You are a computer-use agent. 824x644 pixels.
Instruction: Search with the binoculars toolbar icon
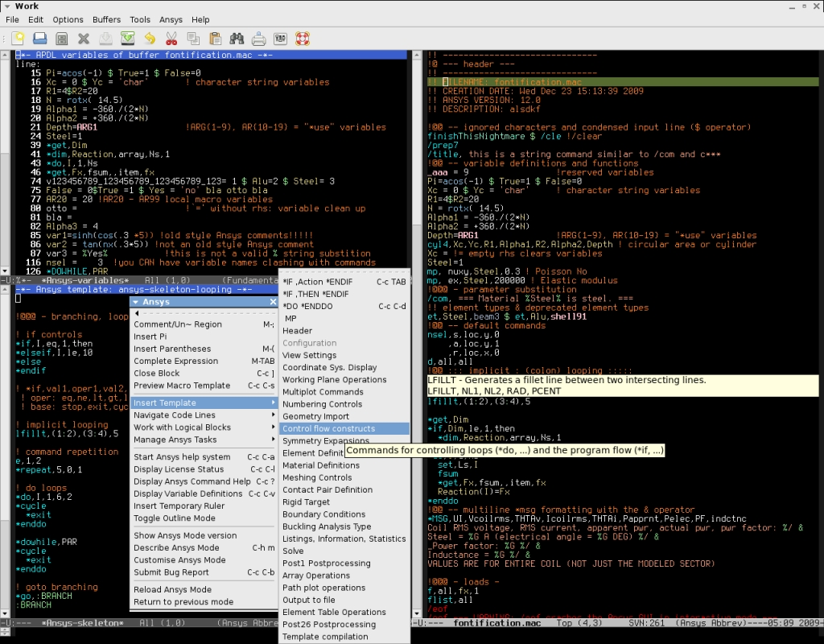click(237, 39)
